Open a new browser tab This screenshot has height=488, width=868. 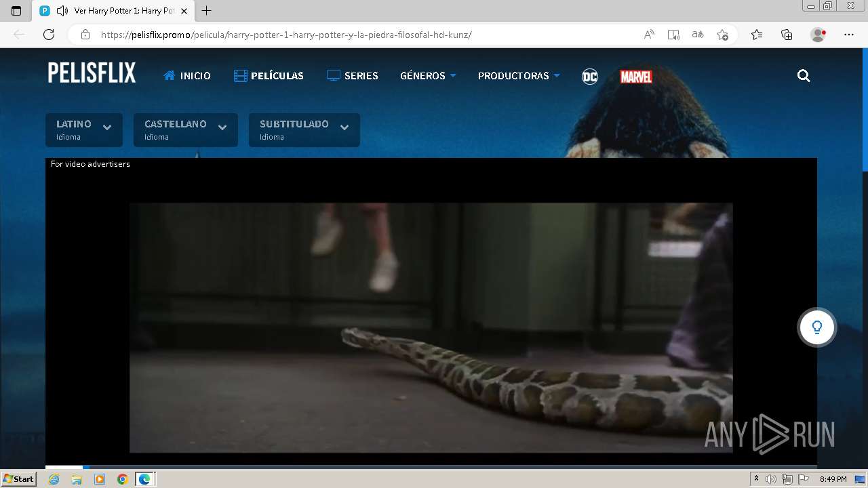[x=207, y=11]
